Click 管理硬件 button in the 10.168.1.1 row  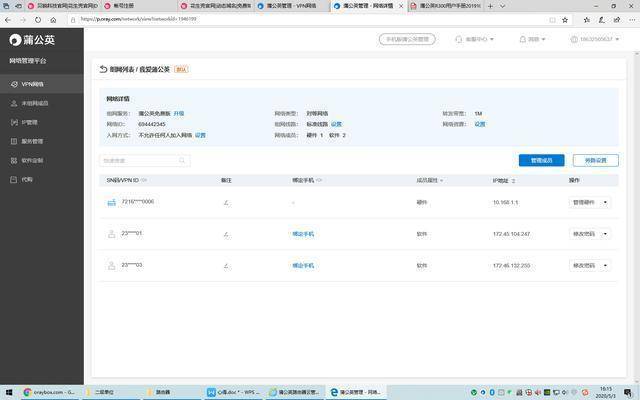coord(584,202)
